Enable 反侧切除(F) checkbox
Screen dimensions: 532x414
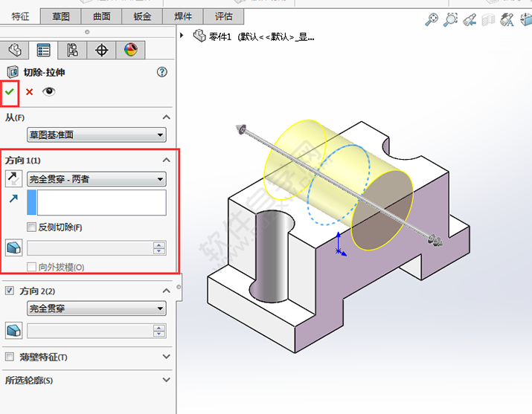31,227
